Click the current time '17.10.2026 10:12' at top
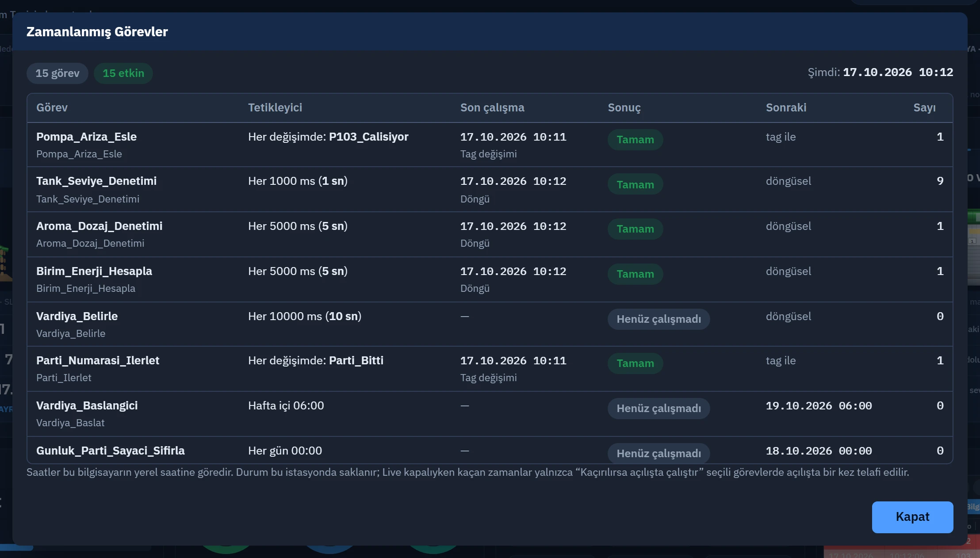Image resolution: width=980 pixels, height=558 pixels. 898,72
